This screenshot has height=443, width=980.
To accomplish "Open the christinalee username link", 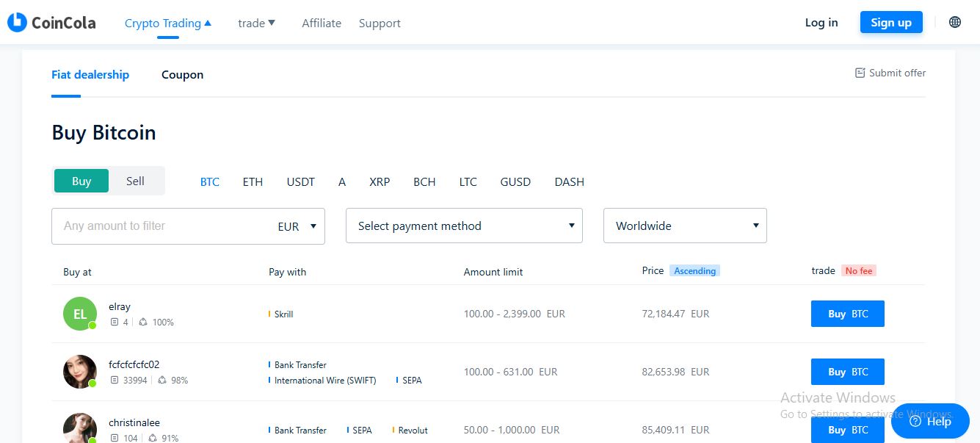I will (x=134, y=422).
